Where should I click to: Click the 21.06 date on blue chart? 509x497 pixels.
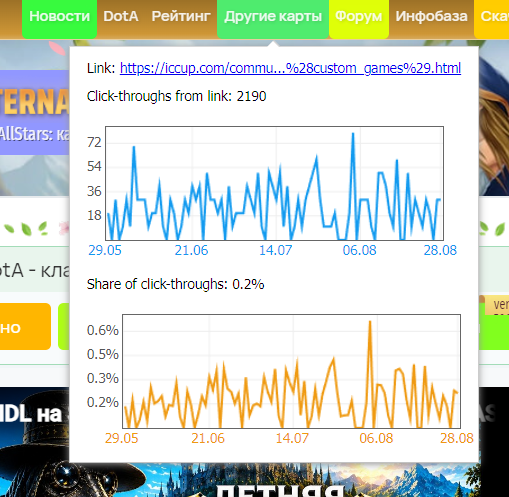coord(191,250)
